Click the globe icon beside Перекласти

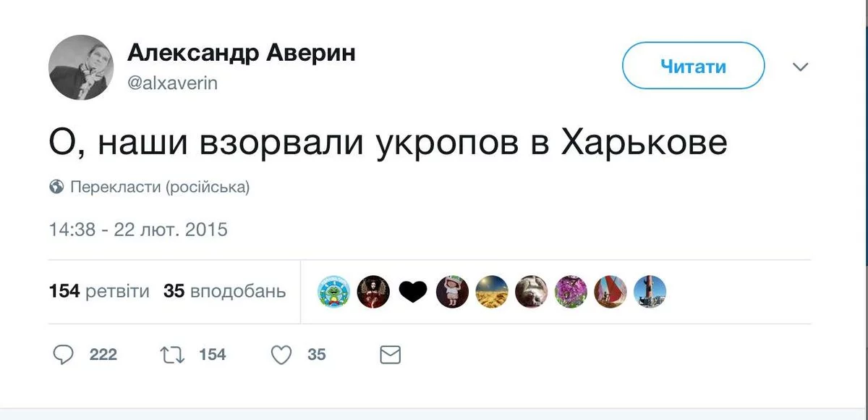(57, 188)
